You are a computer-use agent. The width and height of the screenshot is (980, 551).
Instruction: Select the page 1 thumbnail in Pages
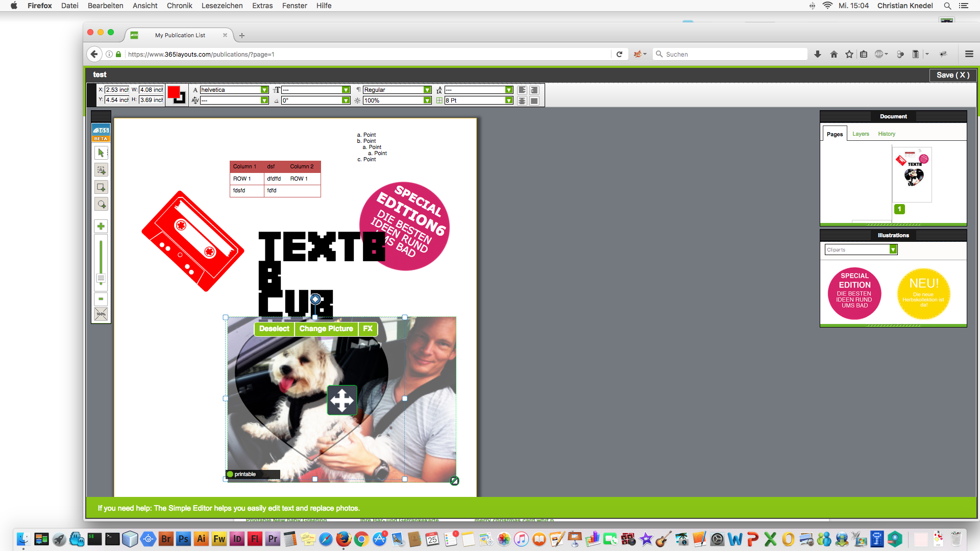912,174
